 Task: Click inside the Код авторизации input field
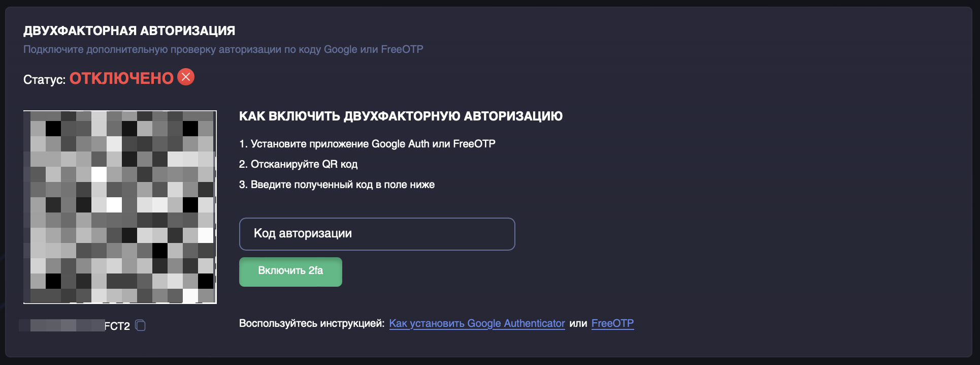377,234
